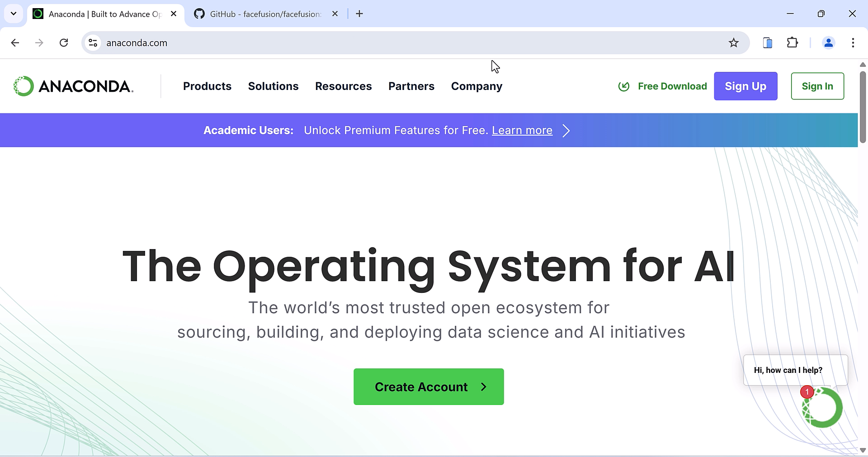Open a new browser tab

pyautogui.click(x=359, y=14)
